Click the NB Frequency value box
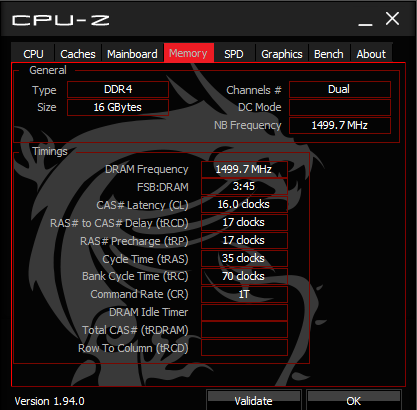Screen dimensions: 417x410 (340, 125)
